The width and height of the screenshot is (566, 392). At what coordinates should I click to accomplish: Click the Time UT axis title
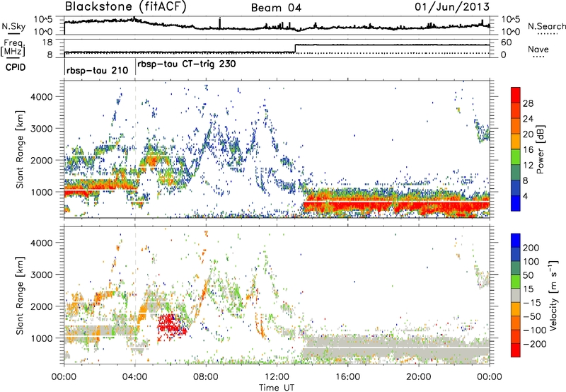(x=277, y=388)
